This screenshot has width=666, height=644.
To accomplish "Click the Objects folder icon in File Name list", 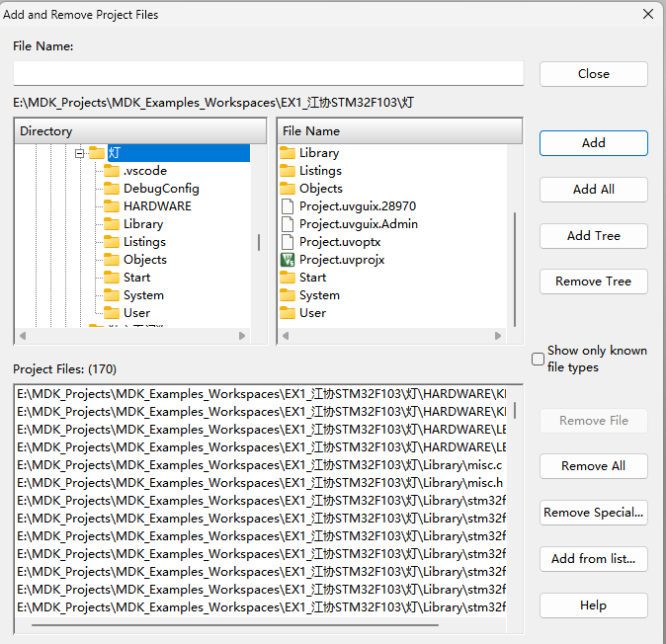I will click(x=288, y=189).
